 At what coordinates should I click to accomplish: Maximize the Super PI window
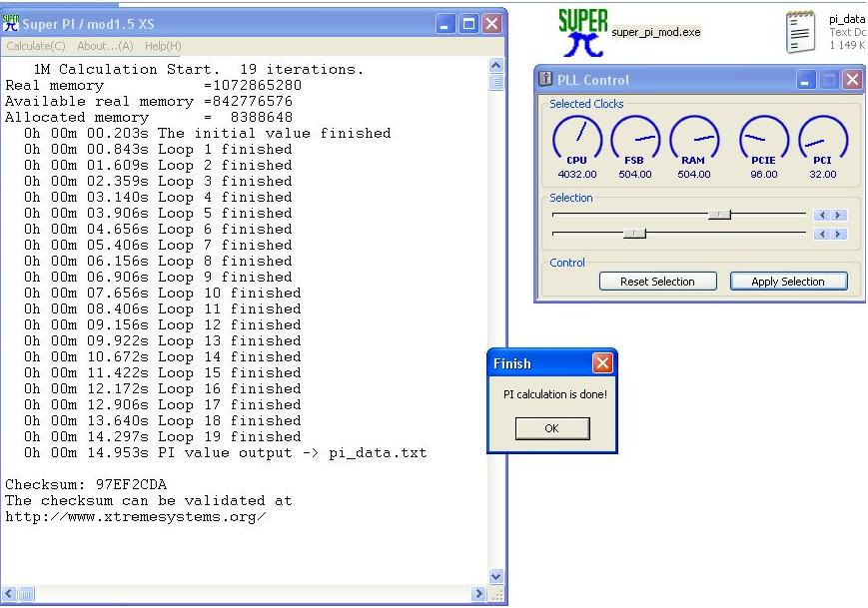[468, 24]
